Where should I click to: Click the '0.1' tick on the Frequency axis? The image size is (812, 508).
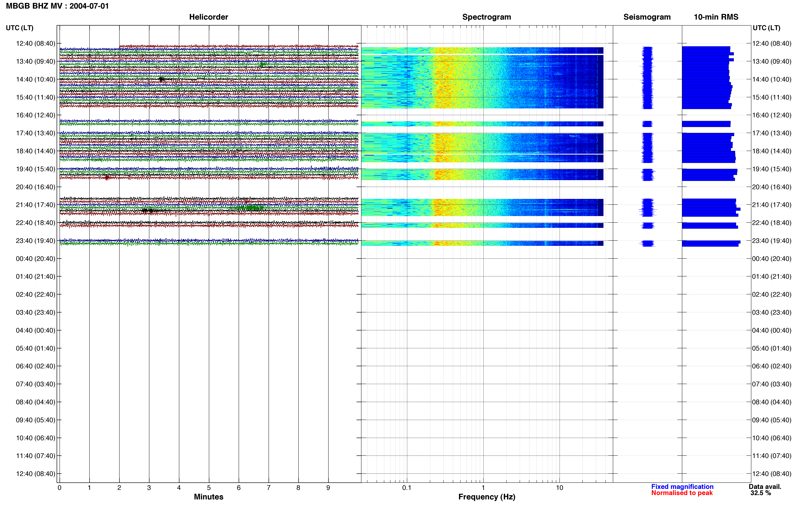pyautogui.click(x=407, y=488)
